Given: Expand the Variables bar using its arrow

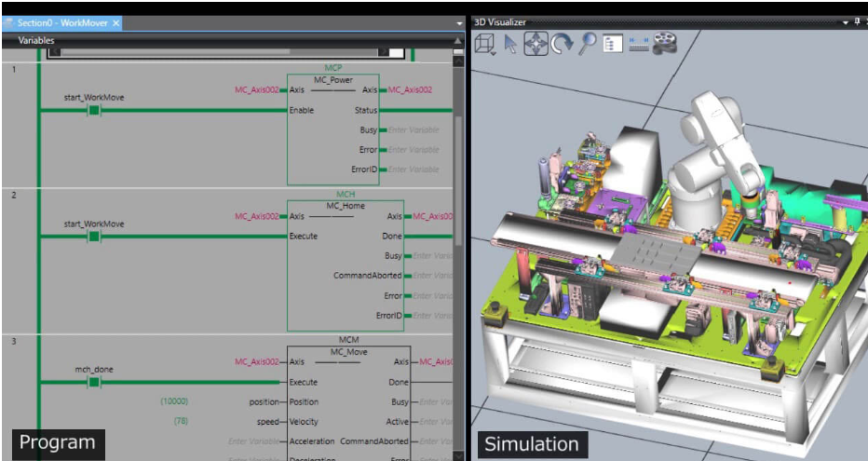Looking at the screenshot, I should [458, 40].
